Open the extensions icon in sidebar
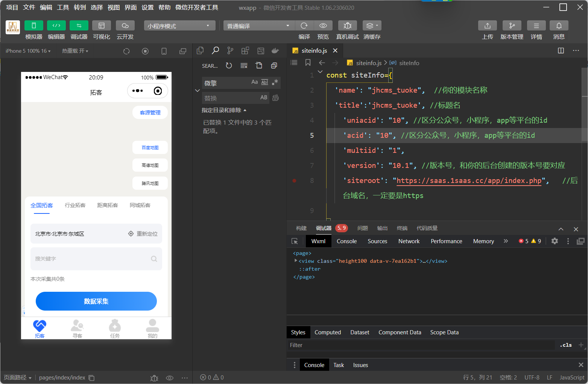 coord(245,50)
